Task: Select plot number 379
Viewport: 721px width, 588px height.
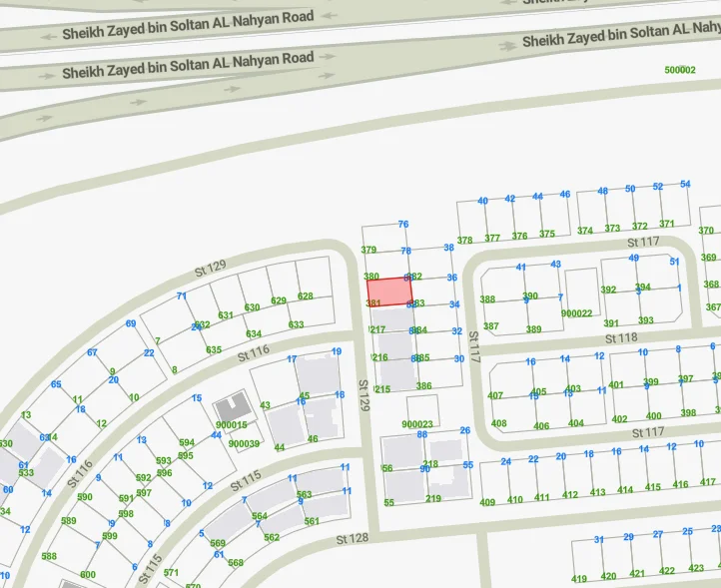Action: tap(368, 251)
